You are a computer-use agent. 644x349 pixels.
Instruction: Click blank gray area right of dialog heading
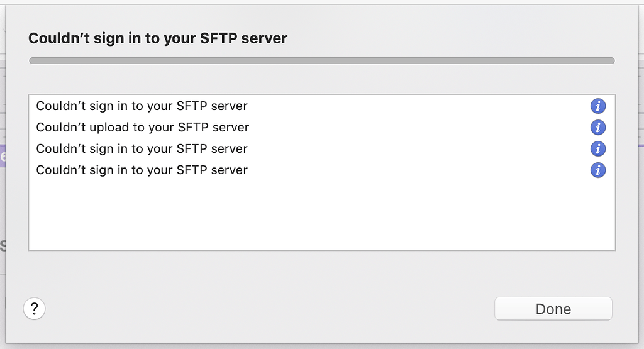pos(453,38)
